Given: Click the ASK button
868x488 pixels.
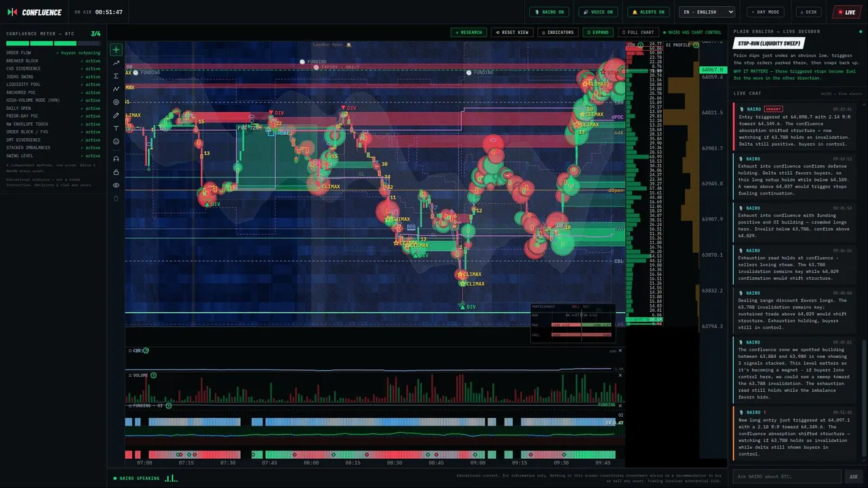Looking at the screenshot, I should click(854, 476).
